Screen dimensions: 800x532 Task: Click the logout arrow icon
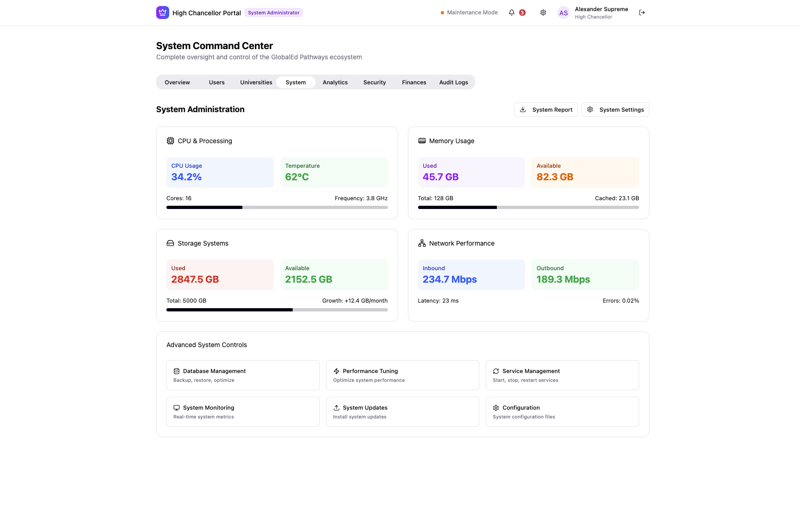pos(642,13)
